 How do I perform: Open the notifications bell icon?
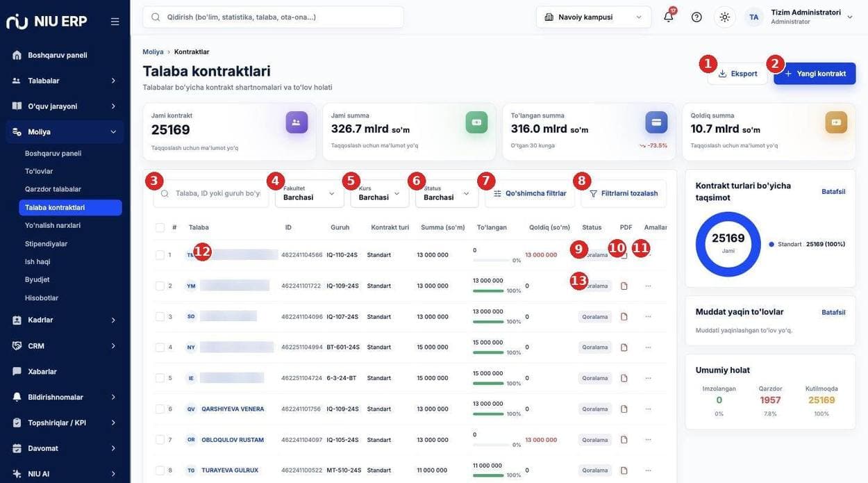tap(668, 17)
